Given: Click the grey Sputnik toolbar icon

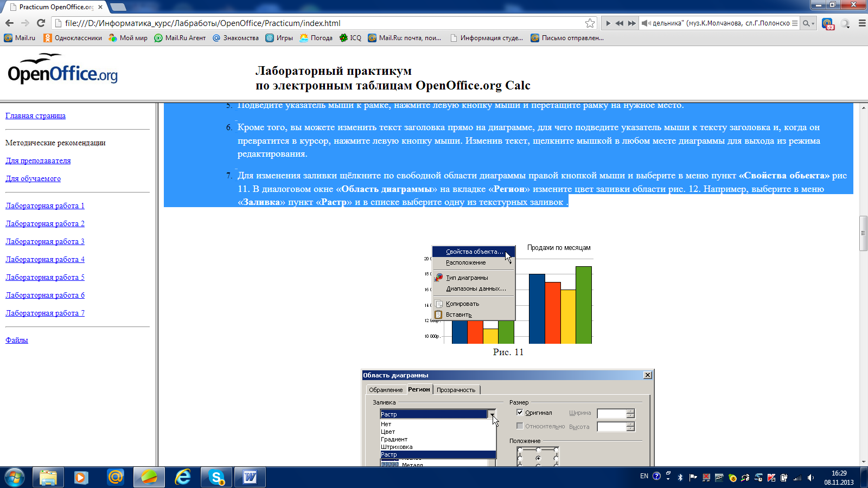Looking at the screenshot, I should 845,23.
